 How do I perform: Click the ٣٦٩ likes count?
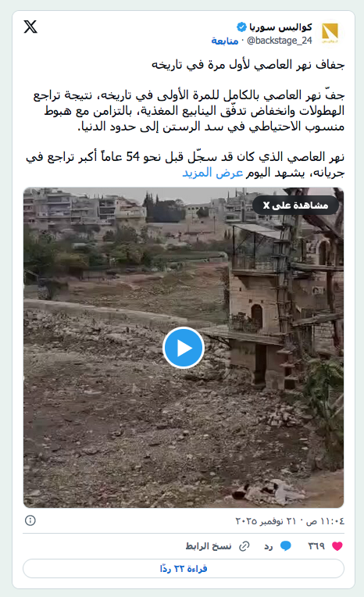click(316, 546)
